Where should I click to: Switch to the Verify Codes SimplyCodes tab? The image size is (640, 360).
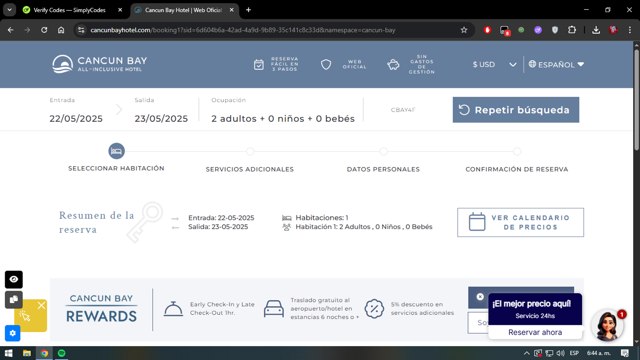tap(69, 10)
